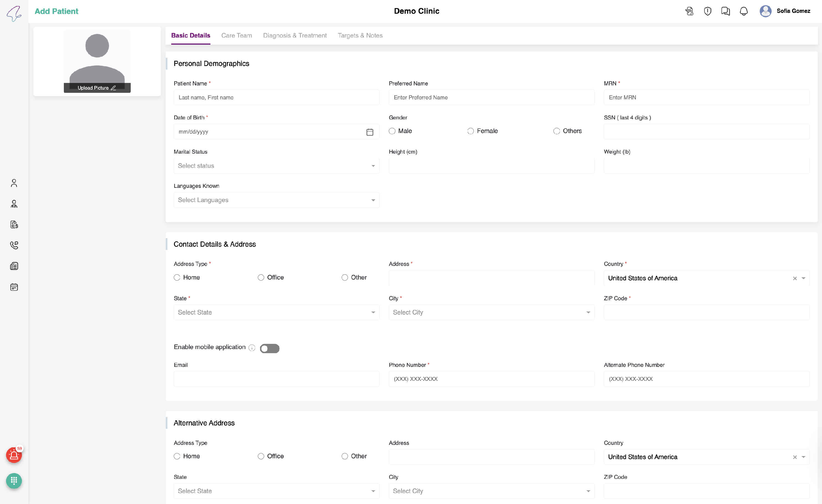Open the Diagnosis & Treatment tab
Image resolution: width=822 pixels, height=504 pixels.
pyautogui.click(x=295, y=35)
